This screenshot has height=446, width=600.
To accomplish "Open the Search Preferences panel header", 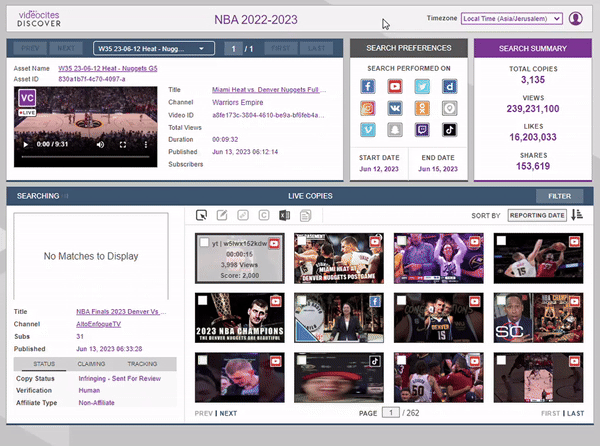I will tap(409, 48).
